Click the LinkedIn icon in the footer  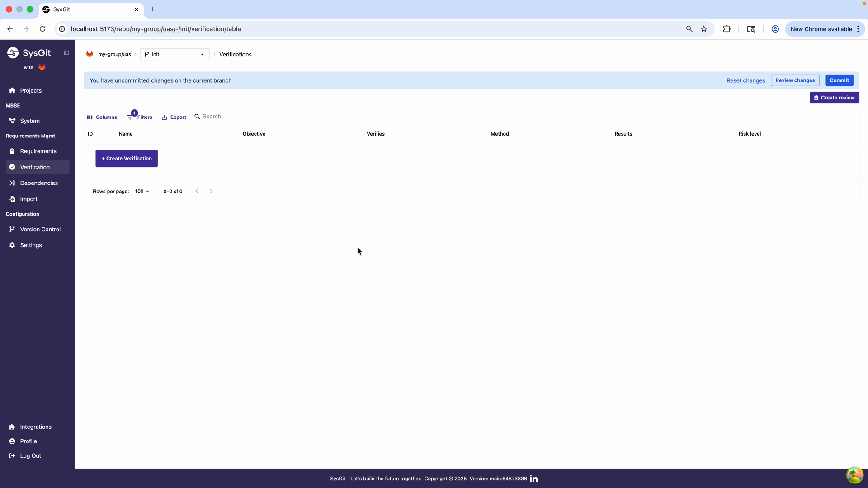pyautogui.click(x=533, y=479)
